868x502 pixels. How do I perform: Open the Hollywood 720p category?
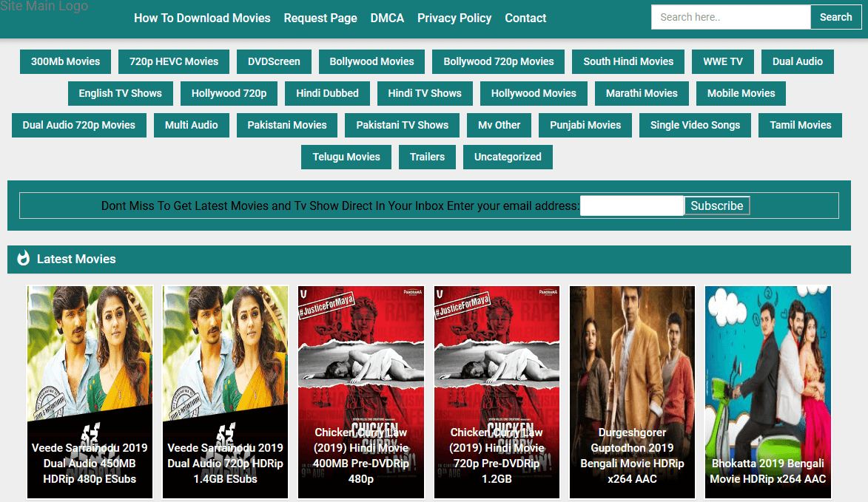click(229, 93)
